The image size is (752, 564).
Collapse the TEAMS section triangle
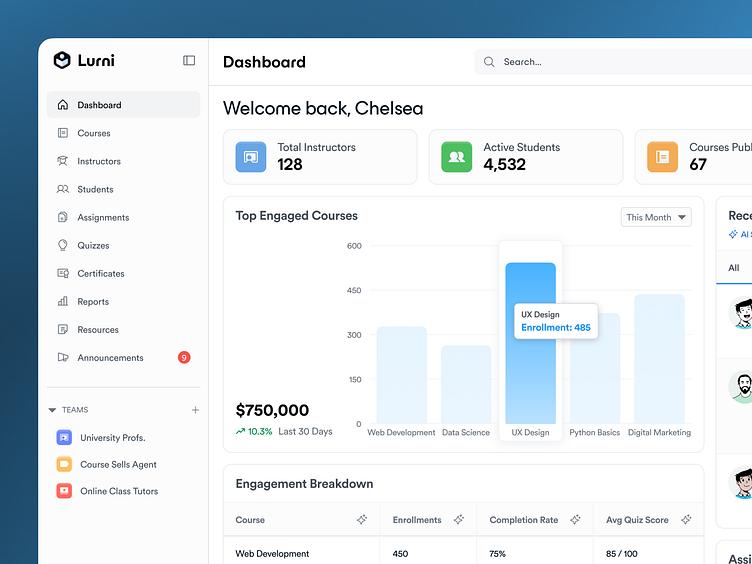(52, 410)
